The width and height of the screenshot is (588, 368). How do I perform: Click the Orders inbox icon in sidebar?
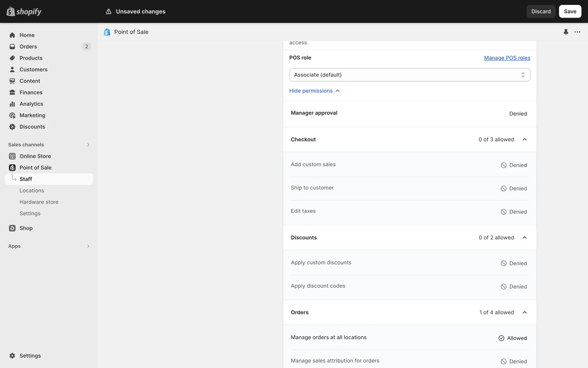click(x=12, y=47)
